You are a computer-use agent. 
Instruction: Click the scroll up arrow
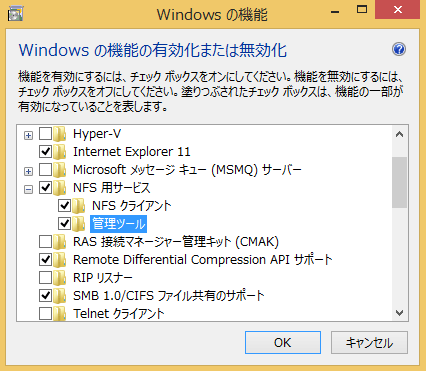pos(399,135)
